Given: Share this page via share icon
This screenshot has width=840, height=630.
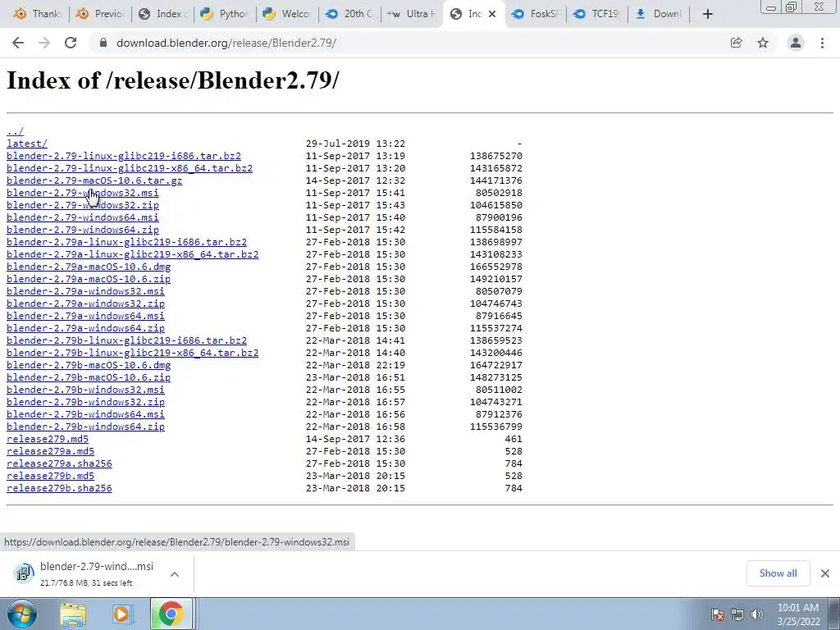Looking at the screenshot, I should tap(736, 43).
